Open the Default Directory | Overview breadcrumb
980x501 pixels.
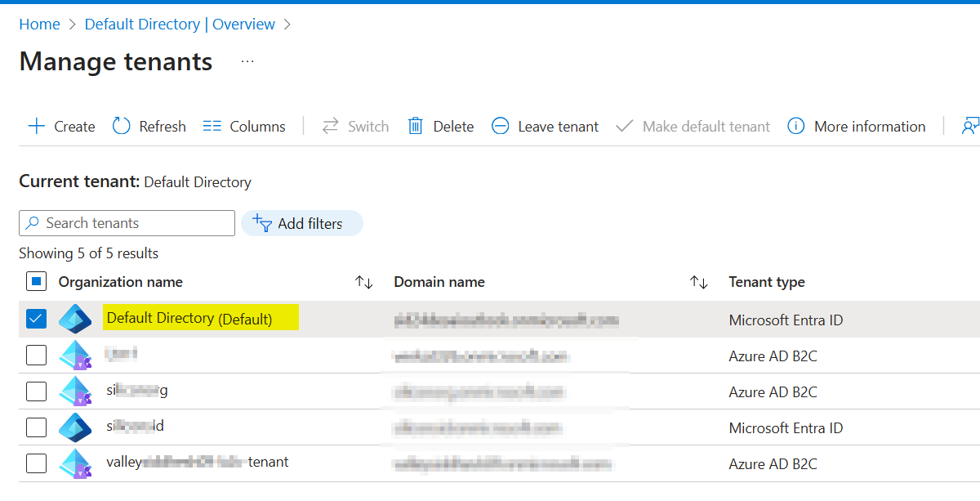(180, 25)
